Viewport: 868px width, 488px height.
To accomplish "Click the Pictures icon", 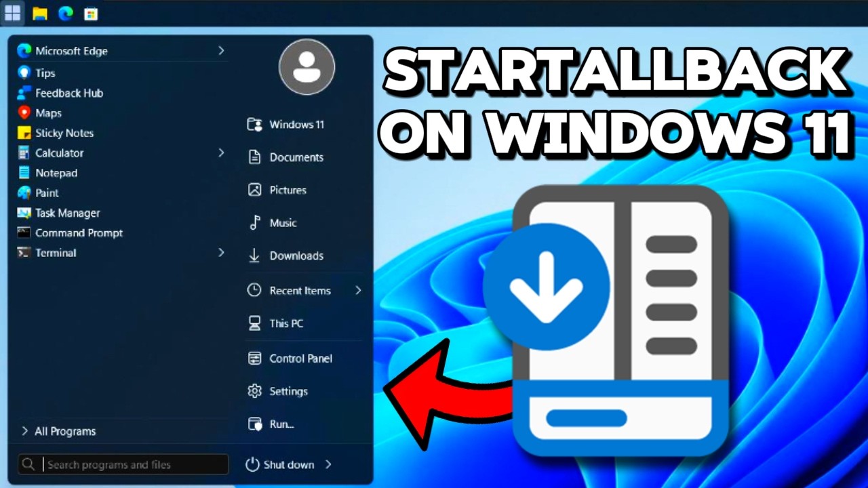I will click(255, 190).
